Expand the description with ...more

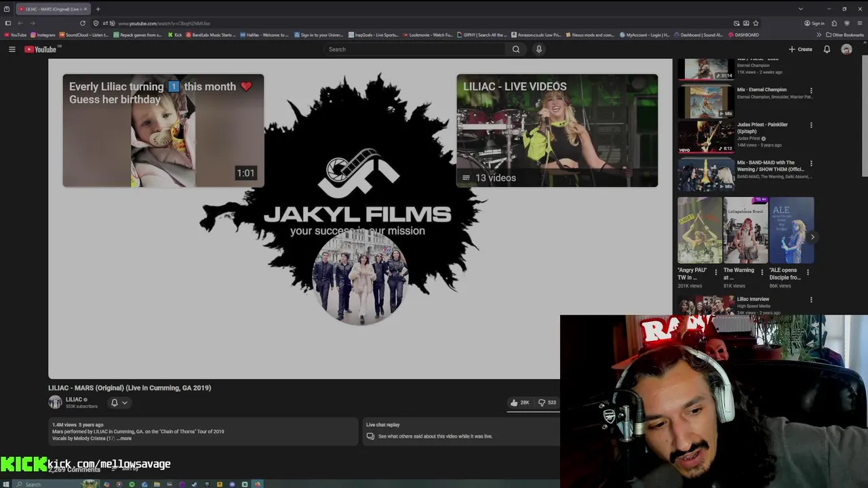[x=124, y=439]
